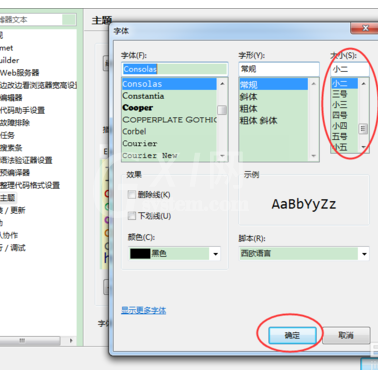Screen dimensions: 378x370
Task: Select Cooper in the font list
Action: pyautogui.click(x=169, y=108)
